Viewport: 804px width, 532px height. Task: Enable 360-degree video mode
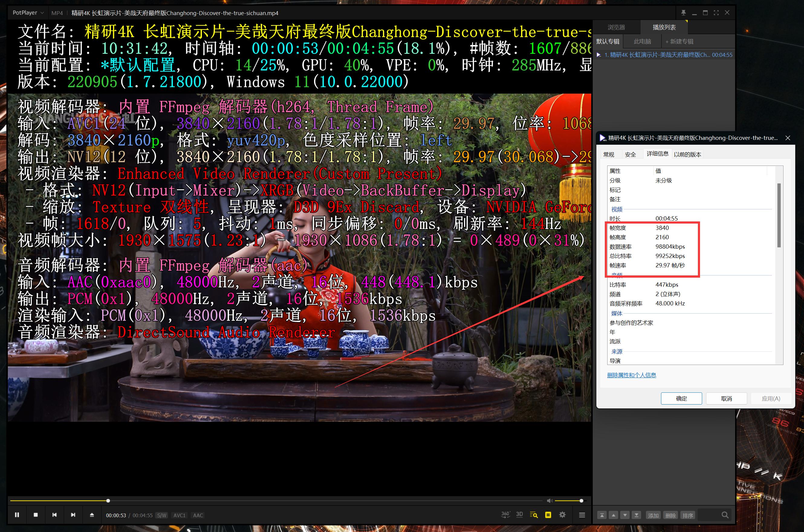pyautogui.click(x=505, y=514)
